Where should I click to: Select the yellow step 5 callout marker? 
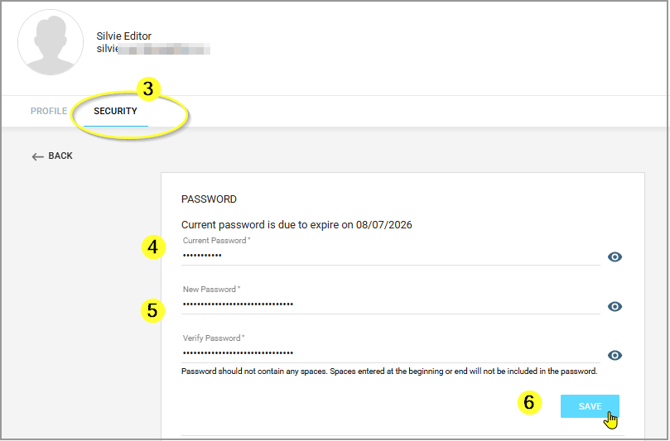tap(152, 310)
